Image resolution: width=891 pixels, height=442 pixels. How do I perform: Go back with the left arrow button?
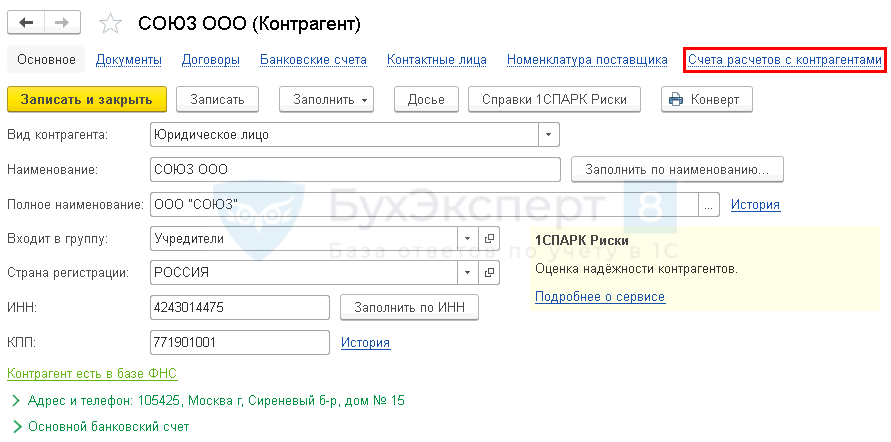pyautogui.click(x=26, y=23)
